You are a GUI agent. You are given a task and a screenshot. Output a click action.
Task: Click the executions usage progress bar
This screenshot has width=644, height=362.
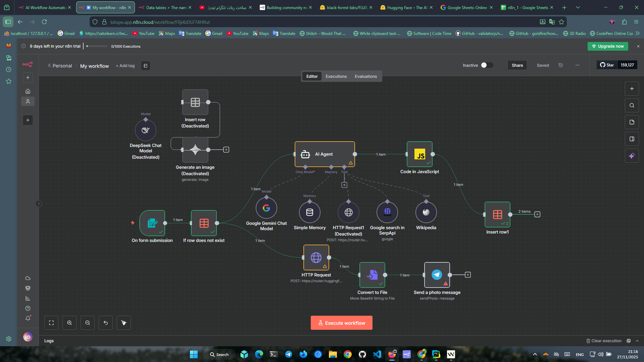pyautogui.click(x=97, y=46)
